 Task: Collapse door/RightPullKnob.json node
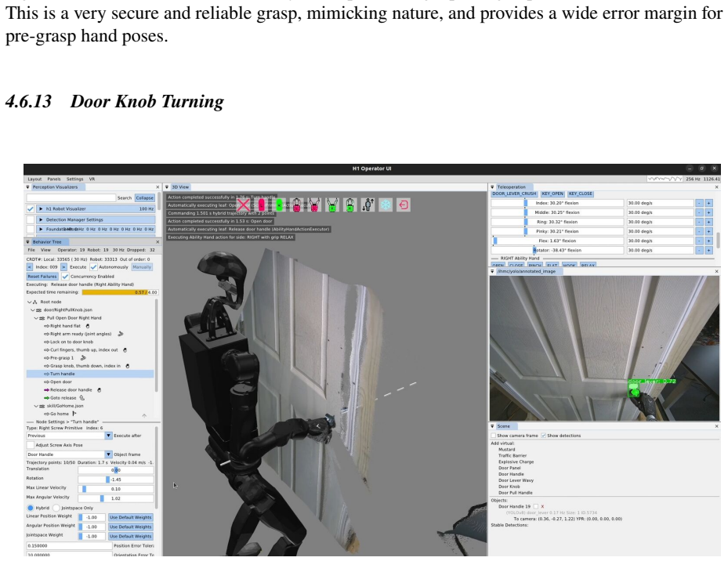tap(32, 309)
